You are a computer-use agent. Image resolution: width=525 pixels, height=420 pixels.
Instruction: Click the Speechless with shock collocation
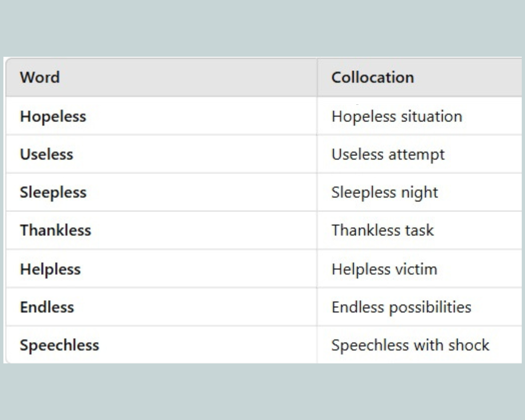[410, 345]
